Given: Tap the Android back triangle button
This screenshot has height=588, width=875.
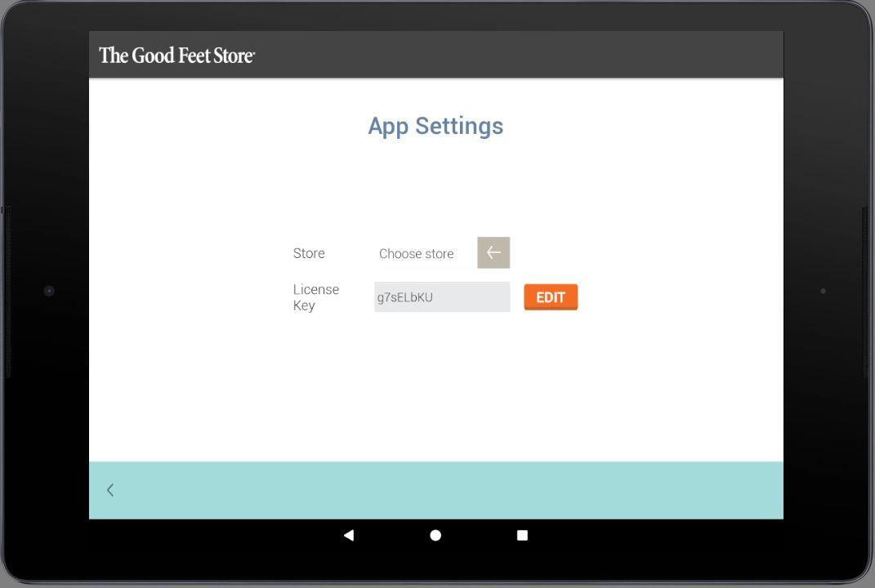Looking at the screenshot, I should tap(349, 536).
